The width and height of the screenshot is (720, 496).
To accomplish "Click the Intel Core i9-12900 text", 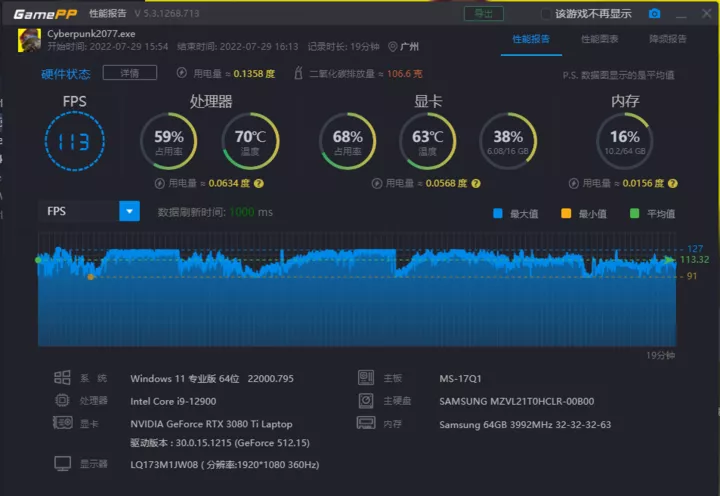I will pos(173,401).
